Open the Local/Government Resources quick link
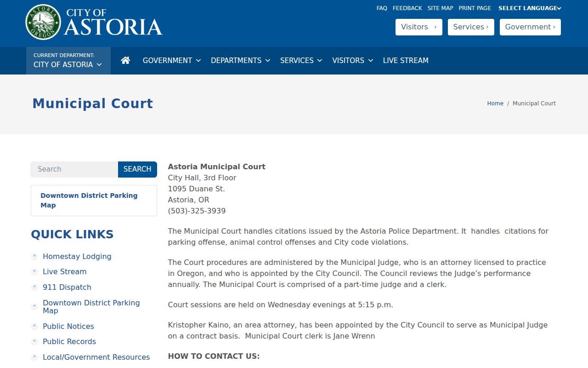Screen dimensions: 588x368 click(x=96, y=357)
